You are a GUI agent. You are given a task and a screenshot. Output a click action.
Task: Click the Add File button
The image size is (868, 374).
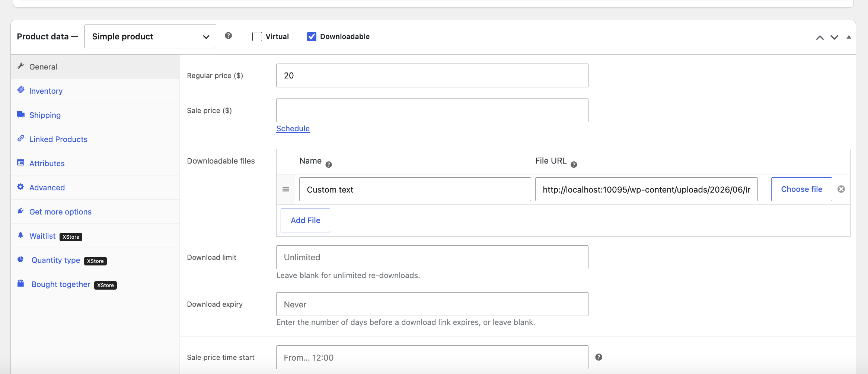[305, 220]
